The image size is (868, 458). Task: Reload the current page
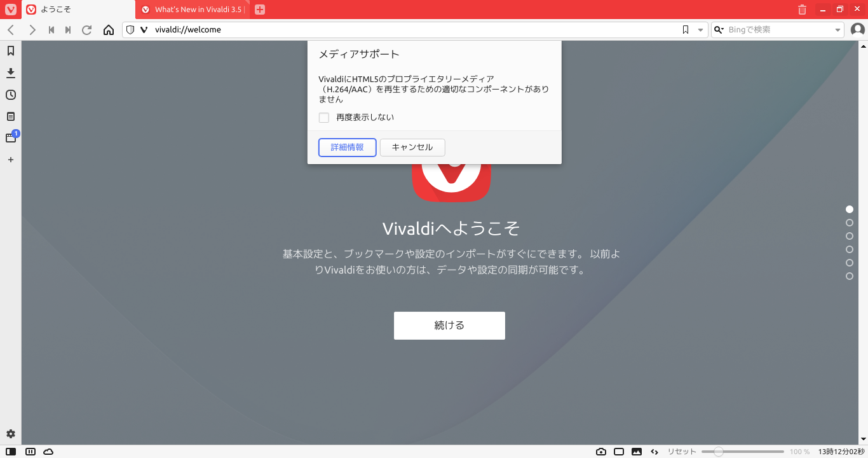[87, 30]
